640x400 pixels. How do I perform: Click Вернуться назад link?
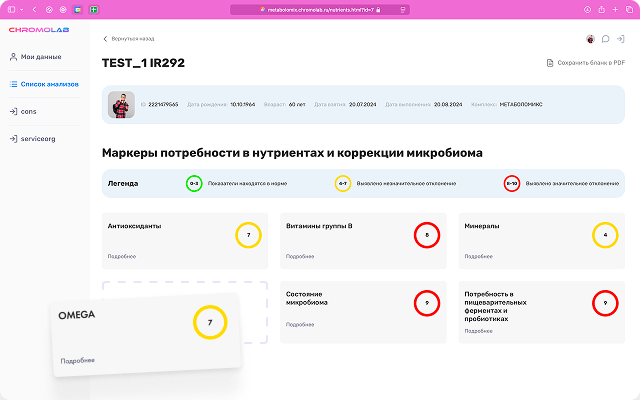point(132,39)
